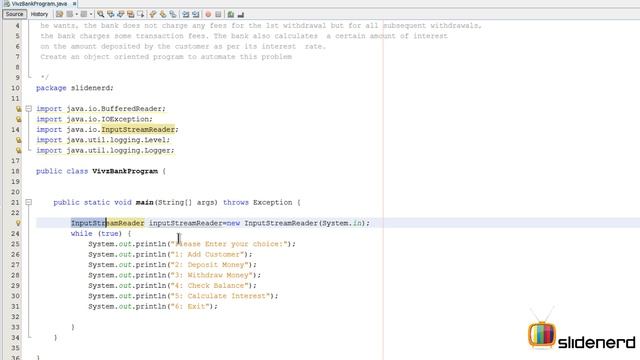Image resolution: width=640 pixels, height=360 pixels.
Task: Click the Last Edit toolbar icon
Action: pyautogui.click(x=60, y=14)
